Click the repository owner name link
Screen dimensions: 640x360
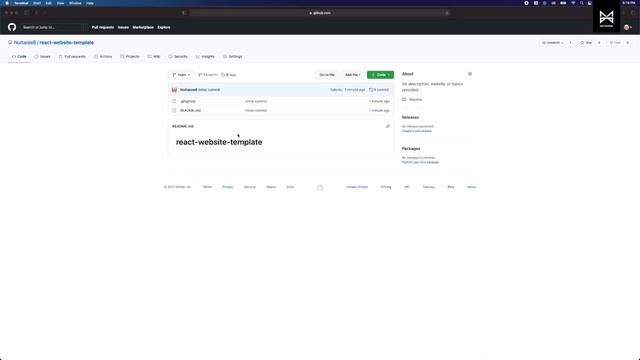coord(25,42)
